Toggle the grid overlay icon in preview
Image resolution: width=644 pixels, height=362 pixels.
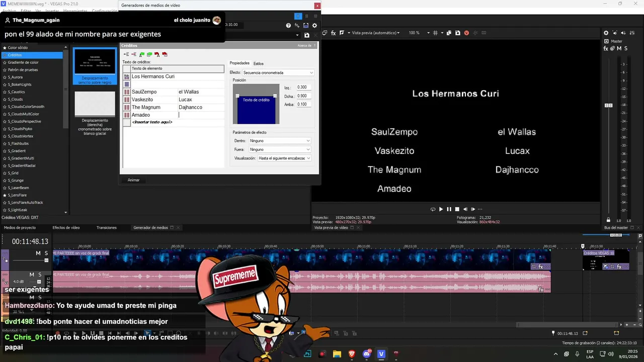pyautogui.click(x=435, y=33)
